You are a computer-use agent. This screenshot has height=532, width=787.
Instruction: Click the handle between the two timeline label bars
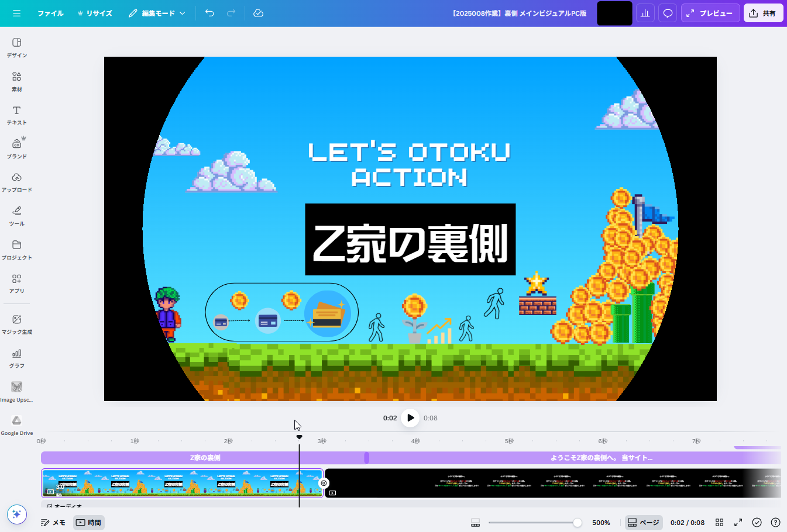(x=367, y=458)
